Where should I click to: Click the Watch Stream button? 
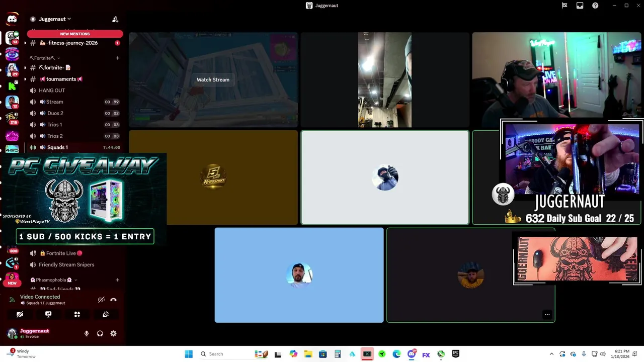click(213, 79)
